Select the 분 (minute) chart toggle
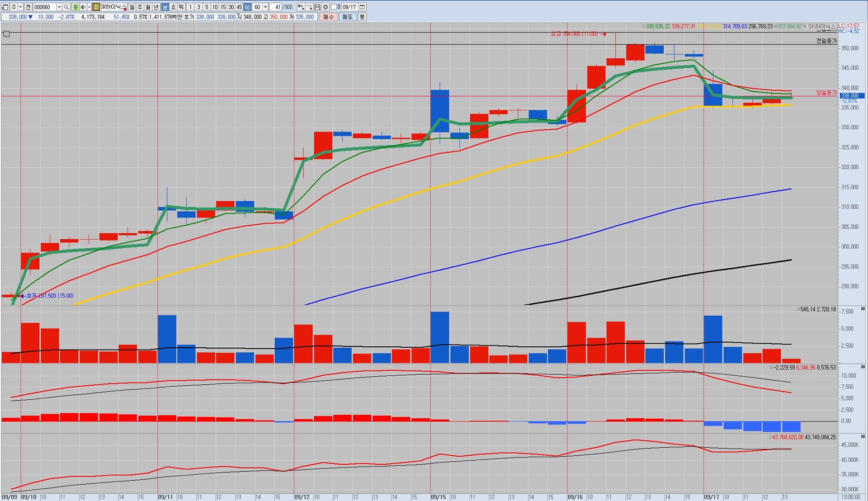Image resolution: width=868 pixels, height=501 pixels. [165, 7]
